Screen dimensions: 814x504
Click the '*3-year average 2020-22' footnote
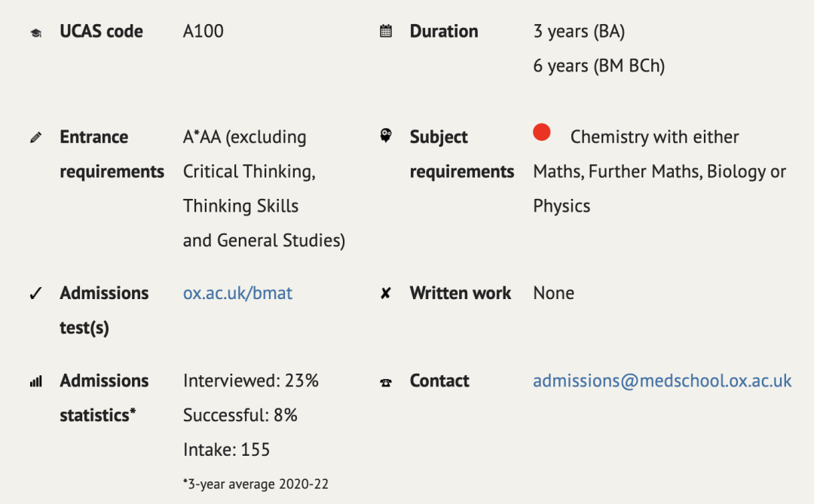[256, 484]
